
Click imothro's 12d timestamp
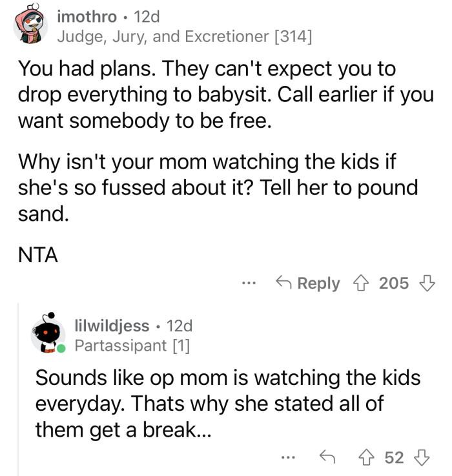pos(146,16)
